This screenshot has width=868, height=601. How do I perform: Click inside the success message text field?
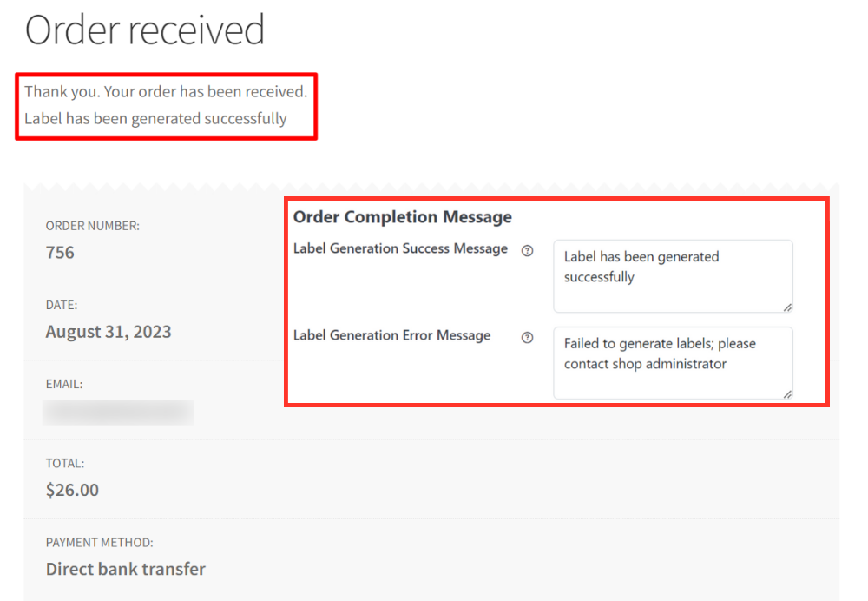click(x=673, y=276)
